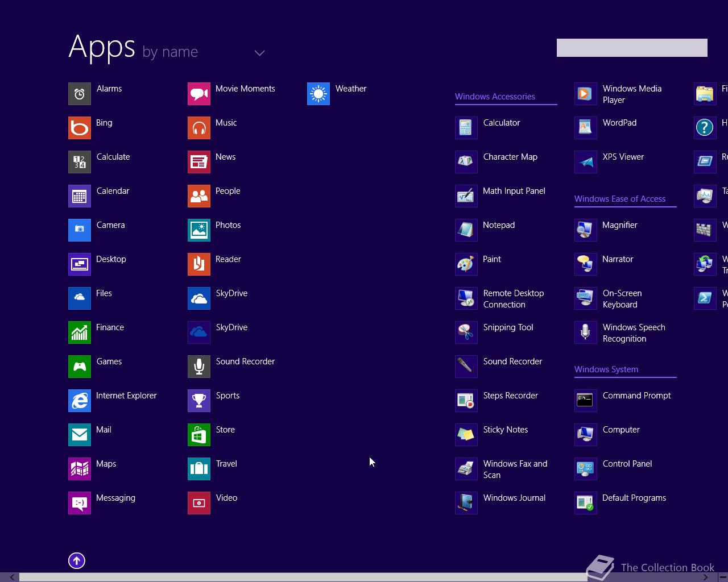Select Remote Desktop Connection label
728x582 pixels.
pos(514,299)
